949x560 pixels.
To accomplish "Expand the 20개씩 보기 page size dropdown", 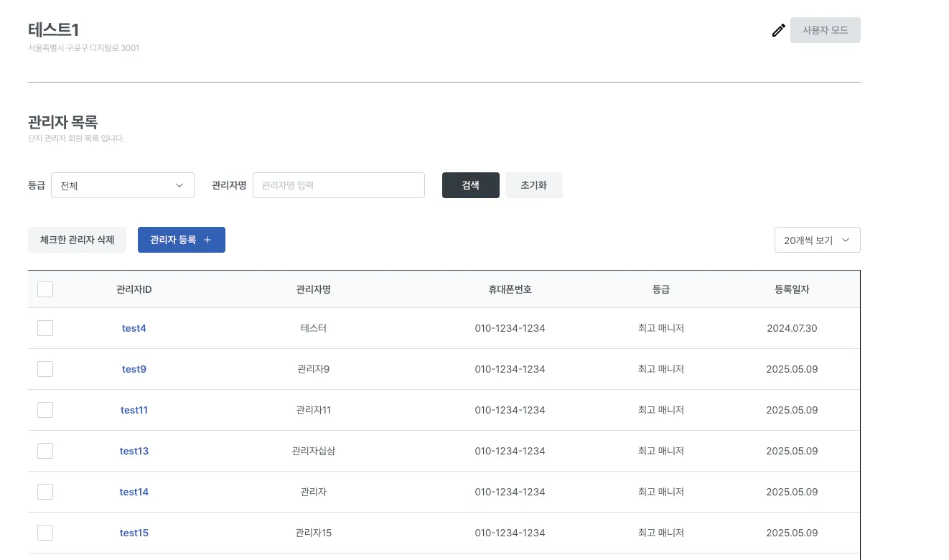I will coord(818,241).
